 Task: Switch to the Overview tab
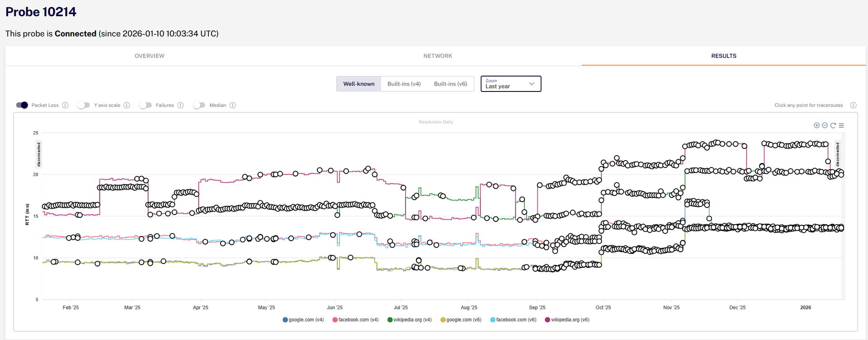(150, 56)
